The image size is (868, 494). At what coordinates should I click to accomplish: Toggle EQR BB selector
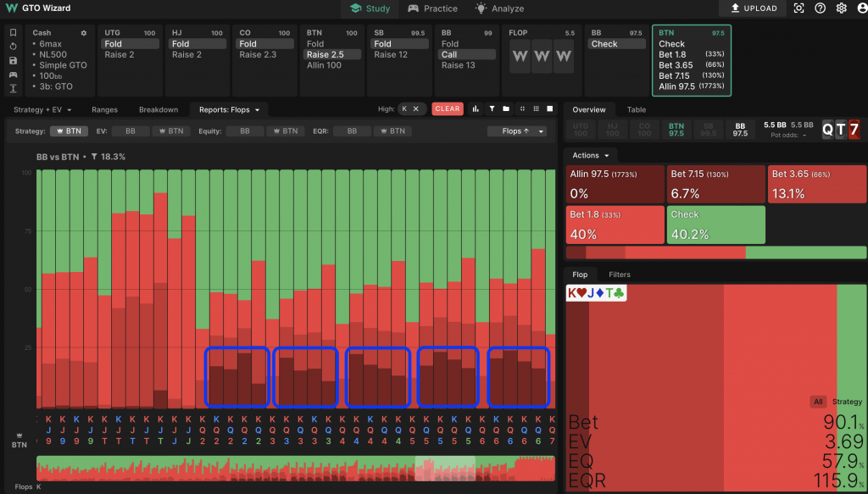[352, 131]
